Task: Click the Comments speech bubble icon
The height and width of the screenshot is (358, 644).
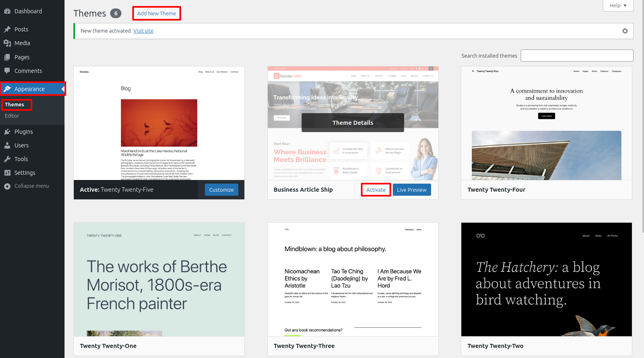Action: (7, 71)
